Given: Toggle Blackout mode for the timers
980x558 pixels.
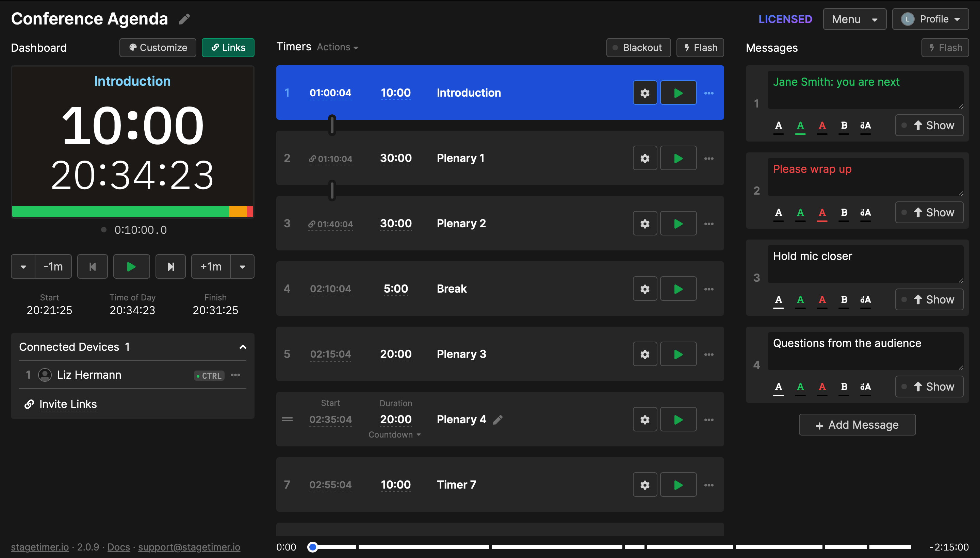Looking at the screenshot, I should [638, 48].
